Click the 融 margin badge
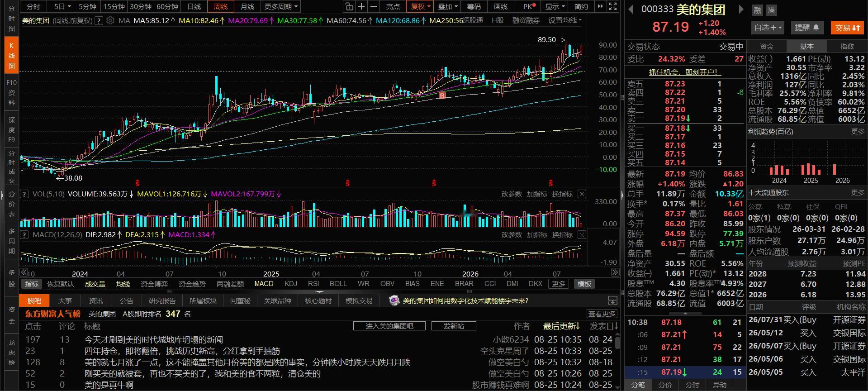 coord(757,10)
